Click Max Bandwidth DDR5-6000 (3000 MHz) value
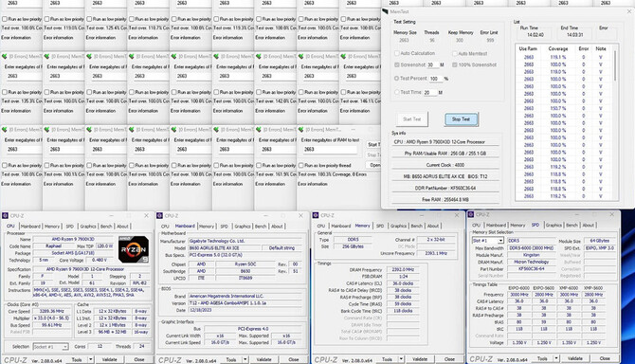Image resolution: width=635 pixels, height=364 pixels. click(x=532, y=247)
